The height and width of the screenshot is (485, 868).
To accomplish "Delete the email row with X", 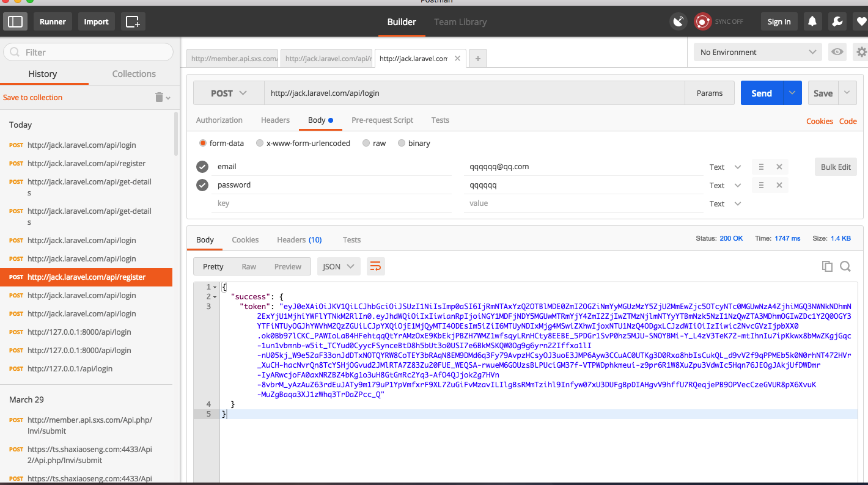I will (779, 167).
